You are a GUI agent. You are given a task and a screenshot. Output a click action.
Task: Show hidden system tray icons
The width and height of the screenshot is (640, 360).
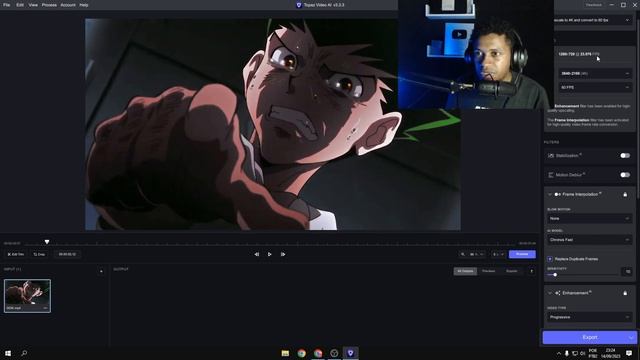[x=559, y=353]
